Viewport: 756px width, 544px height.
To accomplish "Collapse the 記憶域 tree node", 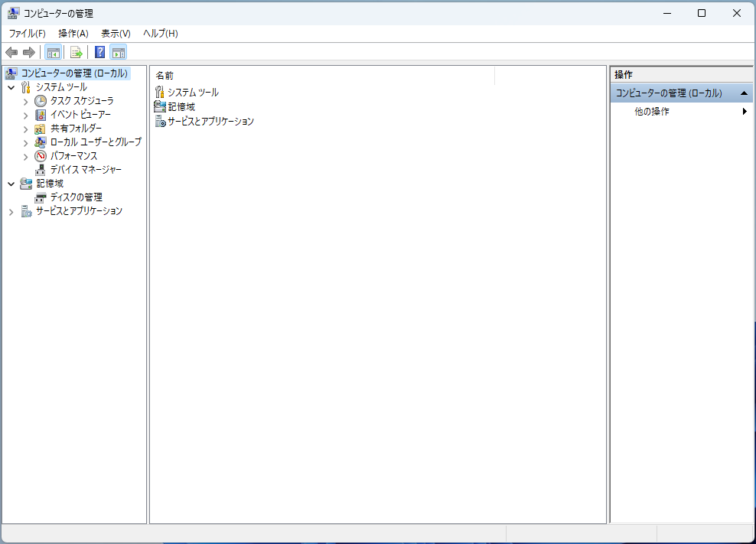I will (x=11, y=184).
